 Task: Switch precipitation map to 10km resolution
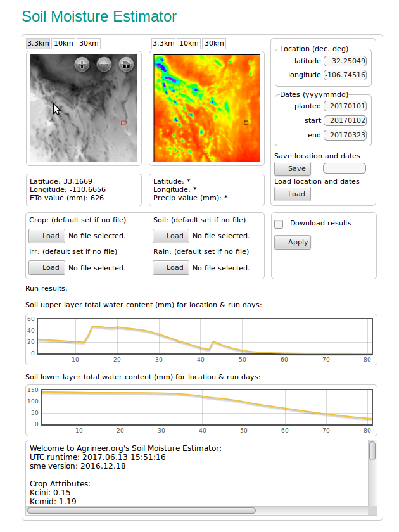pyautogui.click(x=189, y=43)
